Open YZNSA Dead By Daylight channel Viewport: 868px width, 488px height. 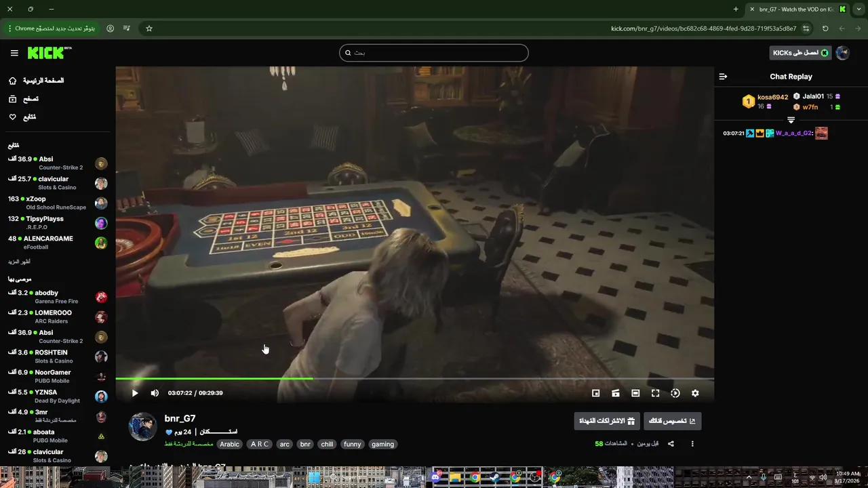pos(58,396)
